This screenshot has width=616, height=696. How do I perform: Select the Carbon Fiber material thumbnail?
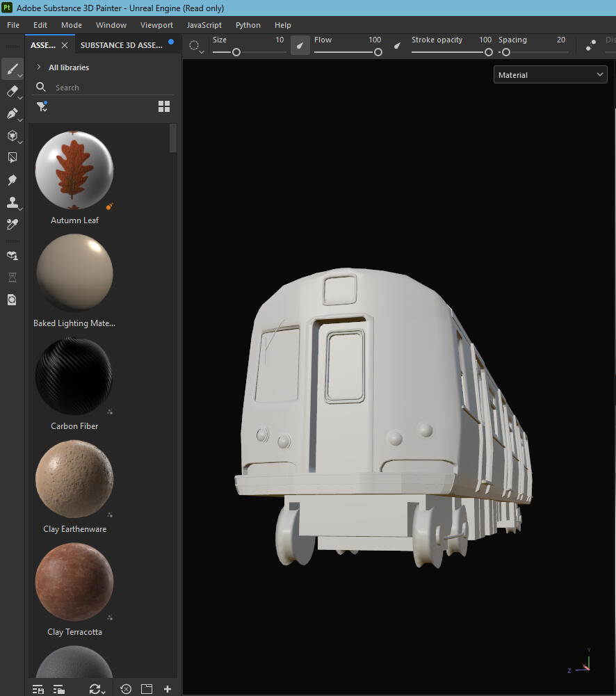coord(74,376)
